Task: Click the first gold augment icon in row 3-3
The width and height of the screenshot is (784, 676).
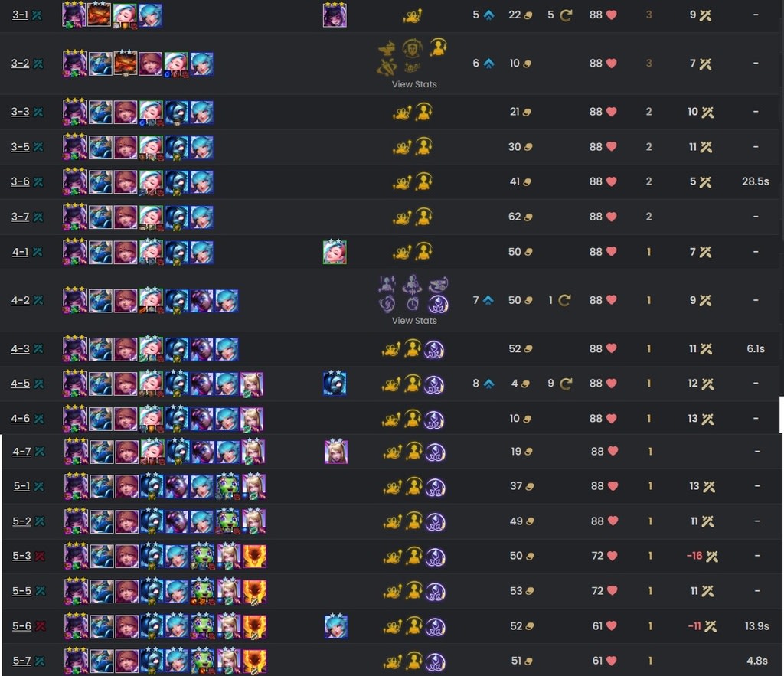Action: [x=402, y=113]
